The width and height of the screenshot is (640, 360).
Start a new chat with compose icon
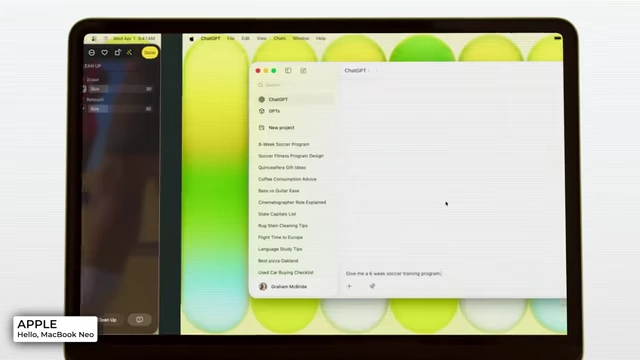coord(303,71)
